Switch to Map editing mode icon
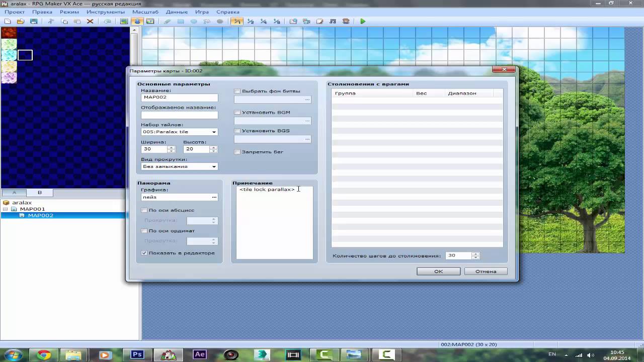Viewport: 644px width, 362px height. tap(124, 21)
